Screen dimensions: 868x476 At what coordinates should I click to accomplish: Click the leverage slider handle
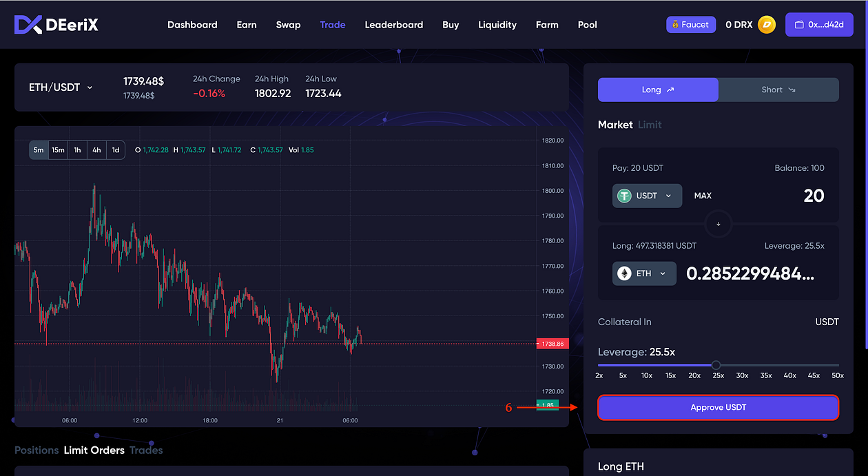[x=716, y=365]
